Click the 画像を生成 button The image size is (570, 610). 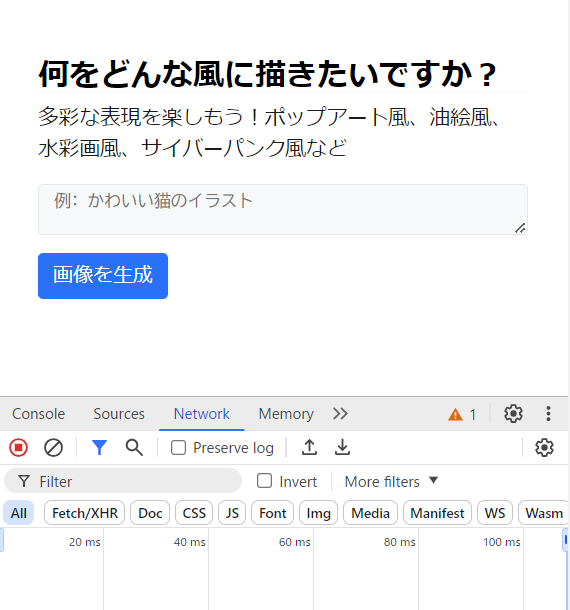tap(103, 276)
